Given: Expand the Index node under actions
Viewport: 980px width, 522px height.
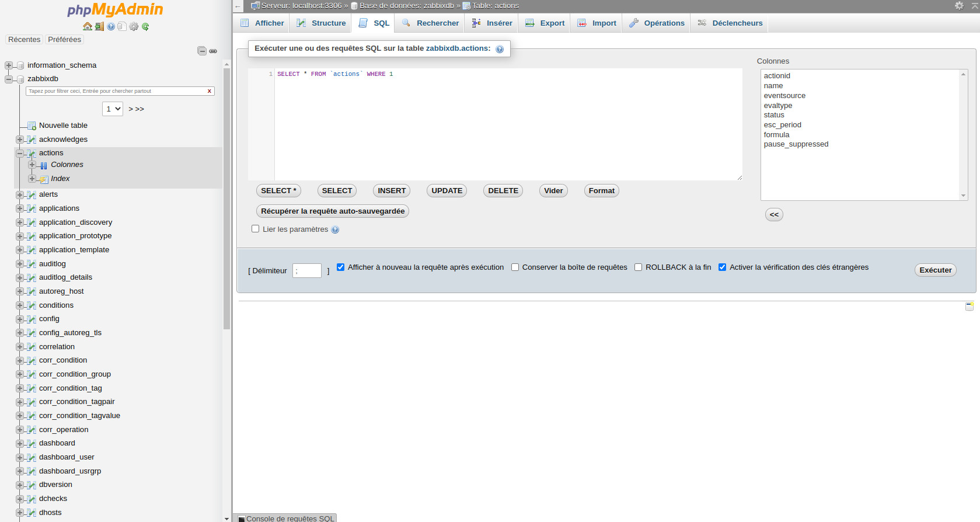Looking at the screenshot, I should 32,179.
